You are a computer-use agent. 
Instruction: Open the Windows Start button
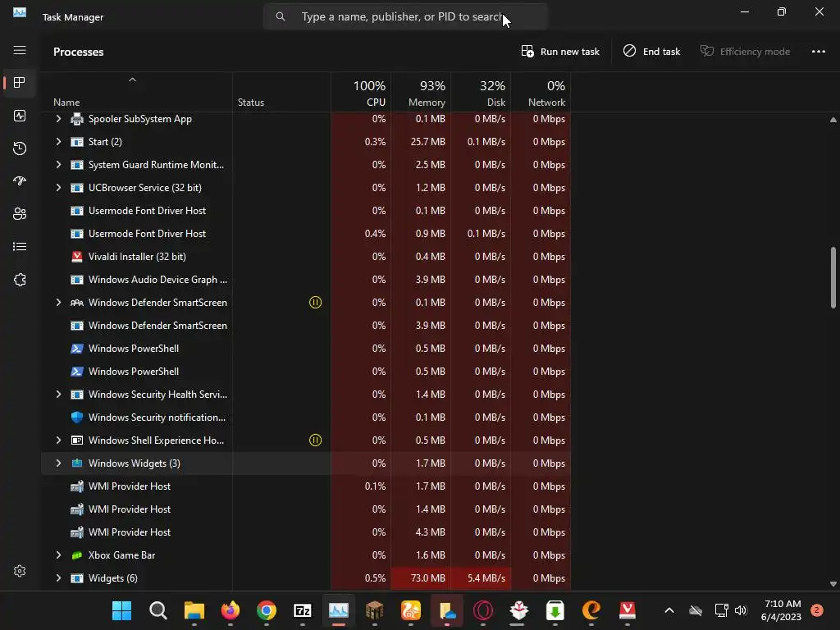(121, 610)
